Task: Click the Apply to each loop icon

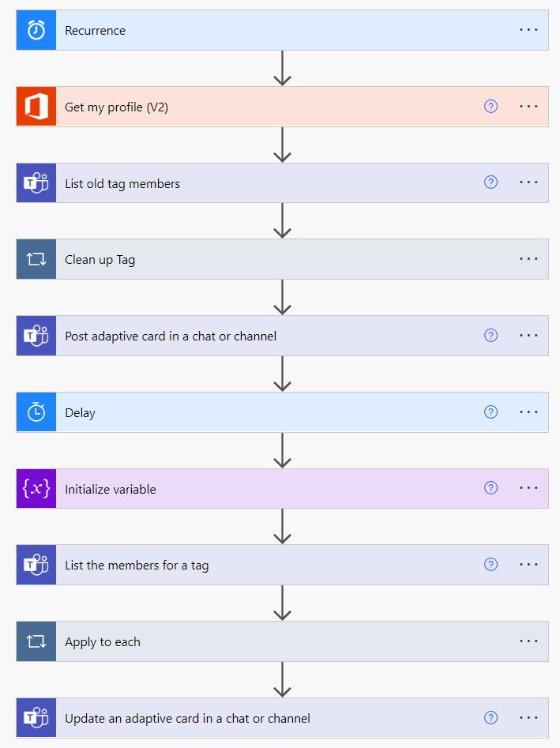Action: [36, 641]
